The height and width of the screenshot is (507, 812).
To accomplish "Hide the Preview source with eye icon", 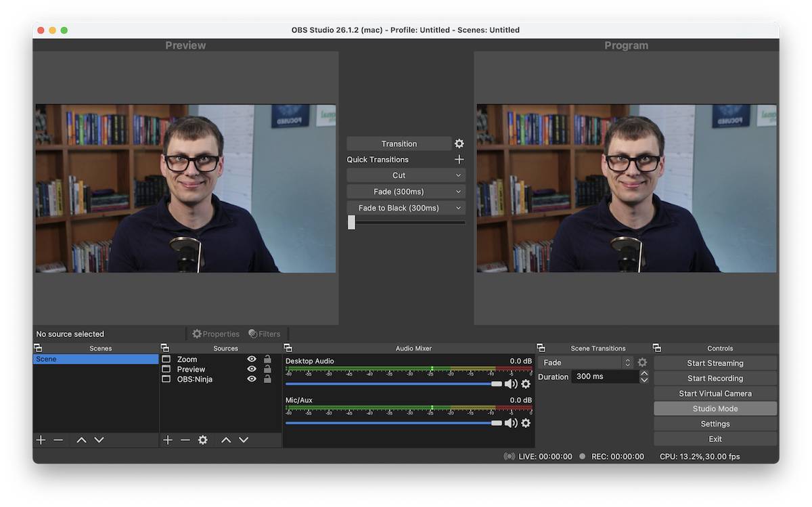I will 252,369.
